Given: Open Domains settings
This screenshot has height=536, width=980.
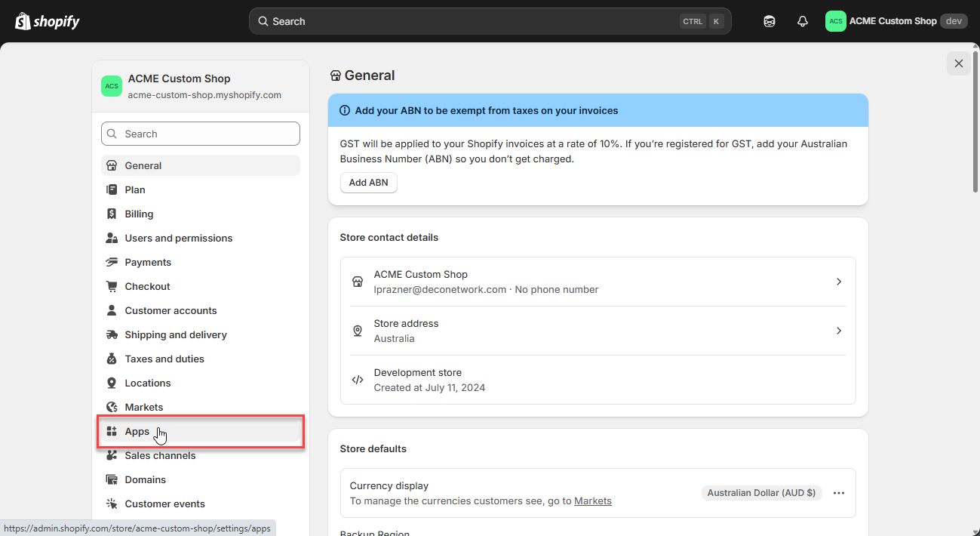Looking at the screenshot, I should pos(201,479).
